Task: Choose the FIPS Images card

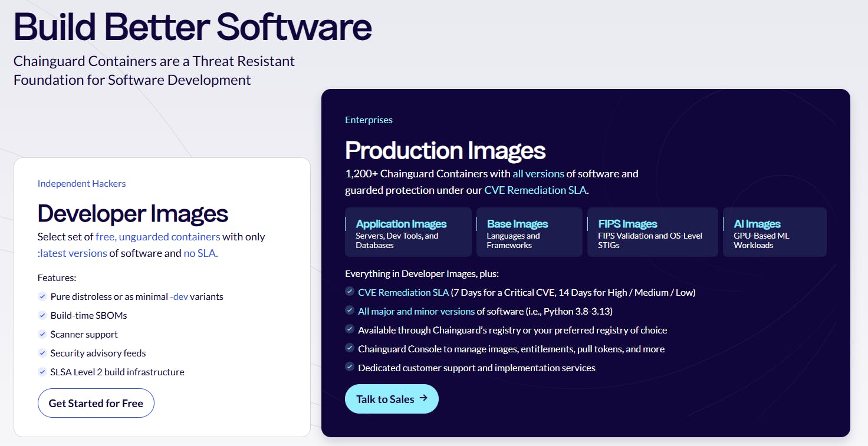Action: pos(652,232)
